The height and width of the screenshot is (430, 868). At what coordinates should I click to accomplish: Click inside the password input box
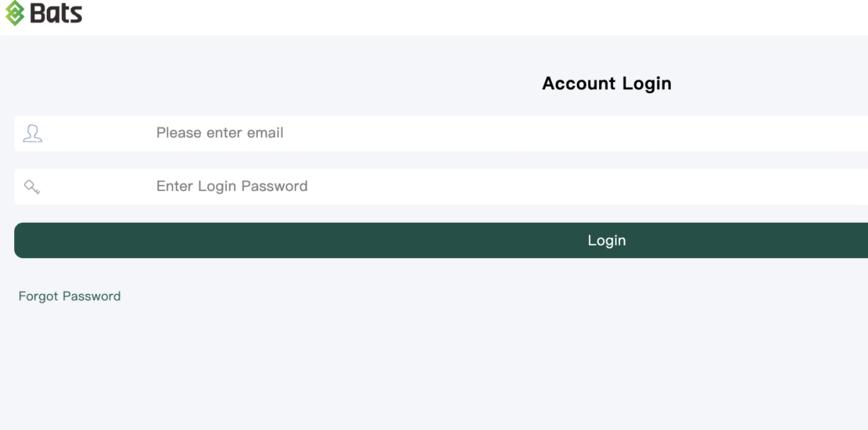pyautogui.click(x=547, y=187)
